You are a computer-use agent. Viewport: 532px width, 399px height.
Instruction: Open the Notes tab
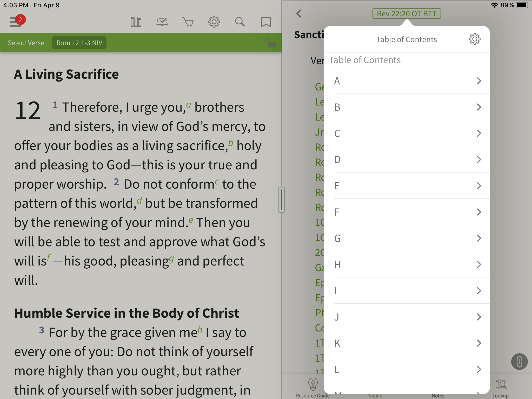coord(438,396)
